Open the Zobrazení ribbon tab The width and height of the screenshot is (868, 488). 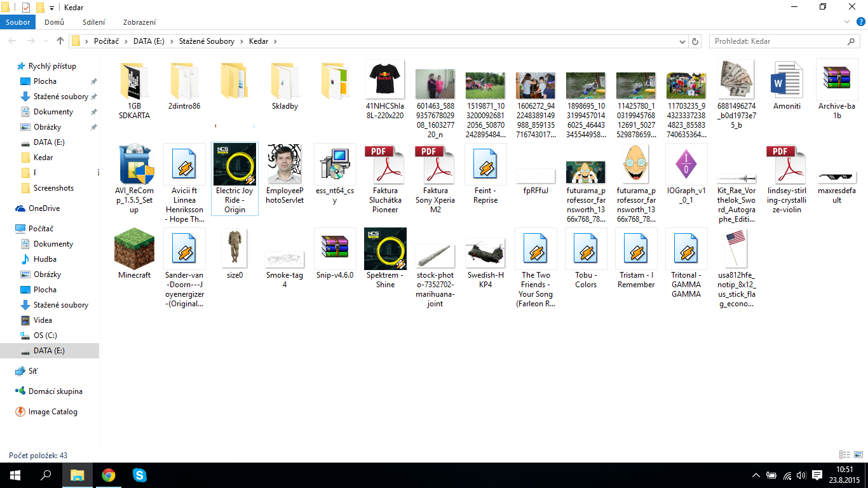point(140,22)
